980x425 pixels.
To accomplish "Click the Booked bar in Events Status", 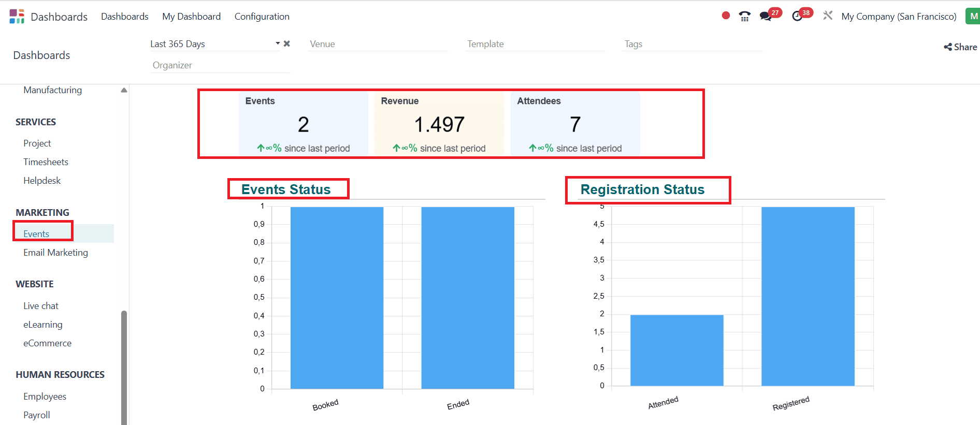I will click(x=337, y=298).
